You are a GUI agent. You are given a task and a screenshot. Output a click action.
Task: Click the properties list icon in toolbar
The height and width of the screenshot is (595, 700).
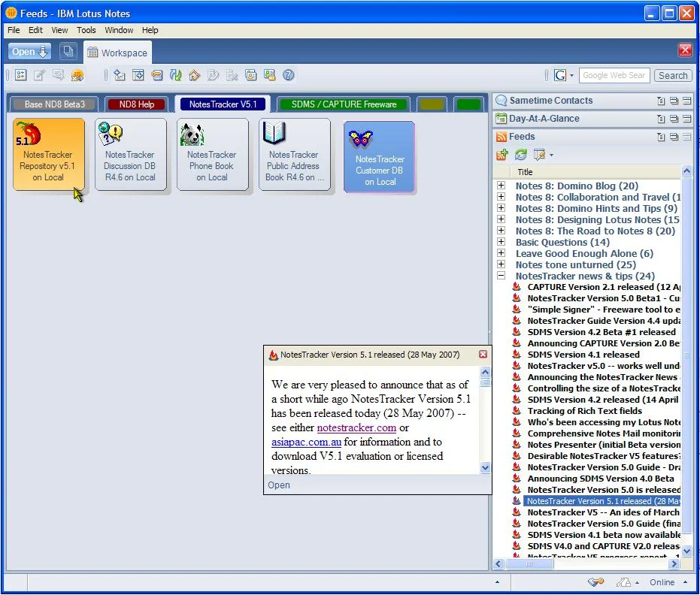click(x=20, y=75)
